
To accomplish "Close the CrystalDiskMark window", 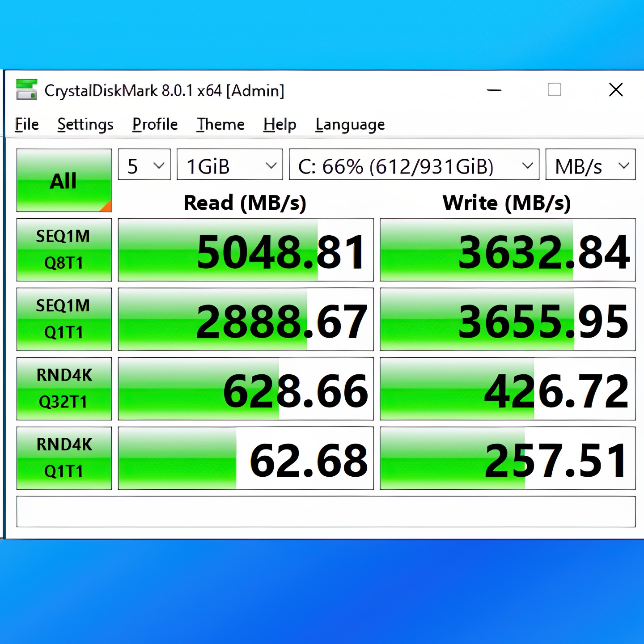I will (x=616, y=90).
